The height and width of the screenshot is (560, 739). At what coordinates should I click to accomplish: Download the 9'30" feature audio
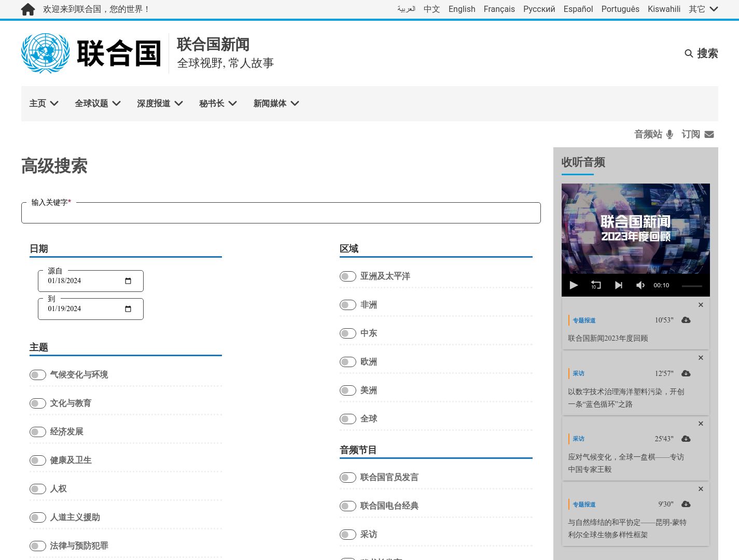coord(686,504)
